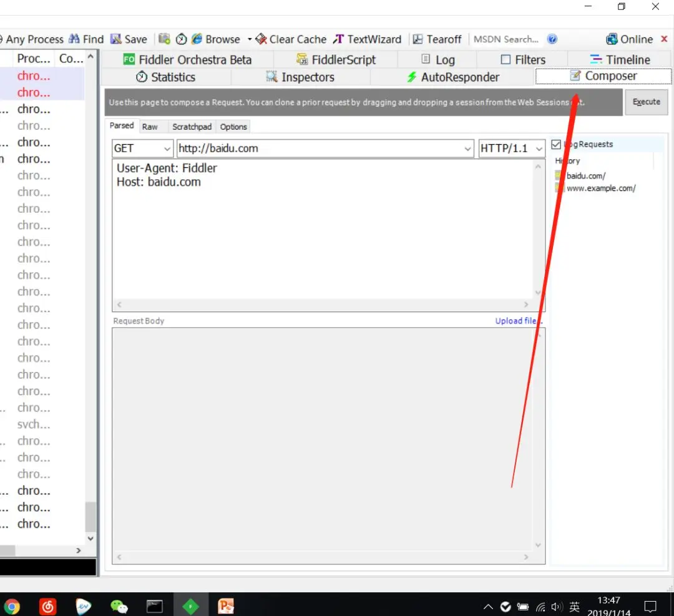Viewport: 674px width, 616px height.
Task: Open the Browse dropdown arrow
Action: click(x=249, y=39)
